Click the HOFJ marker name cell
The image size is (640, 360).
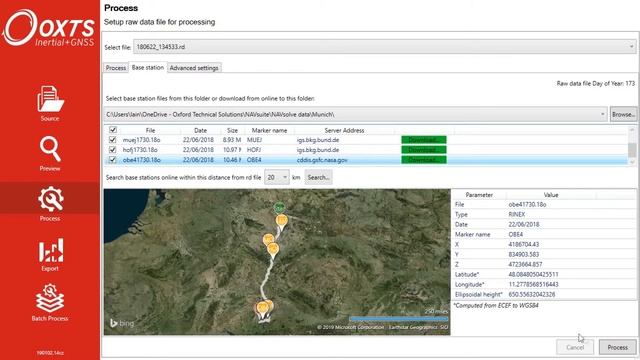pos(254,150)
